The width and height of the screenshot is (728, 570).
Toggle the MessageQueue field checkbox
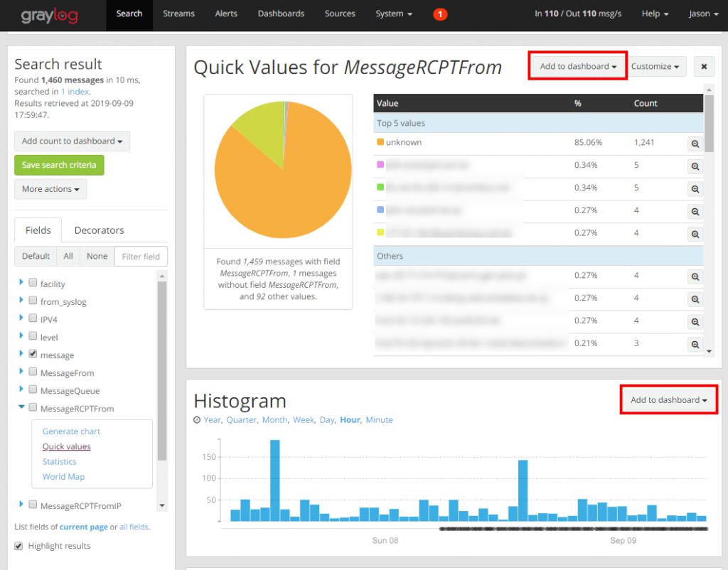click(33, 389)
